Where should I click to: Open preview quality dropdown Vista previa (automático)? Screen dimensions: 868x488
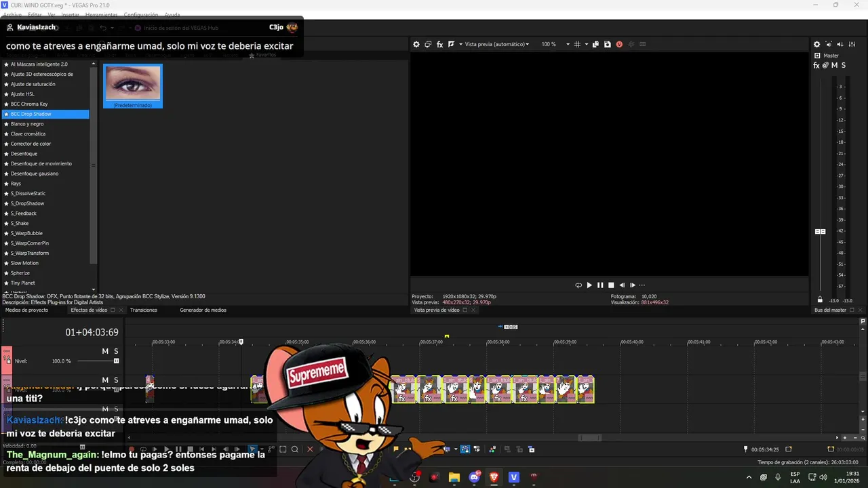coord(497,44)
